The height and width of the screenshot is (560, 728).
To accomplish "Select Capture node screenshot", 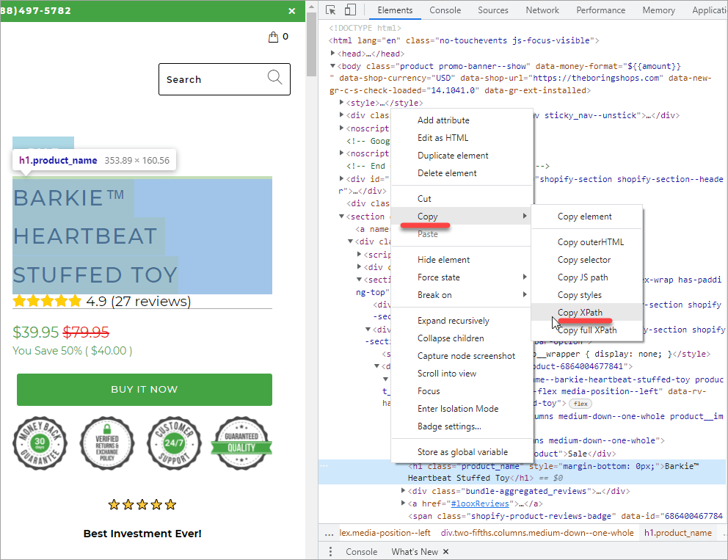I will click(x=462, y=356).
